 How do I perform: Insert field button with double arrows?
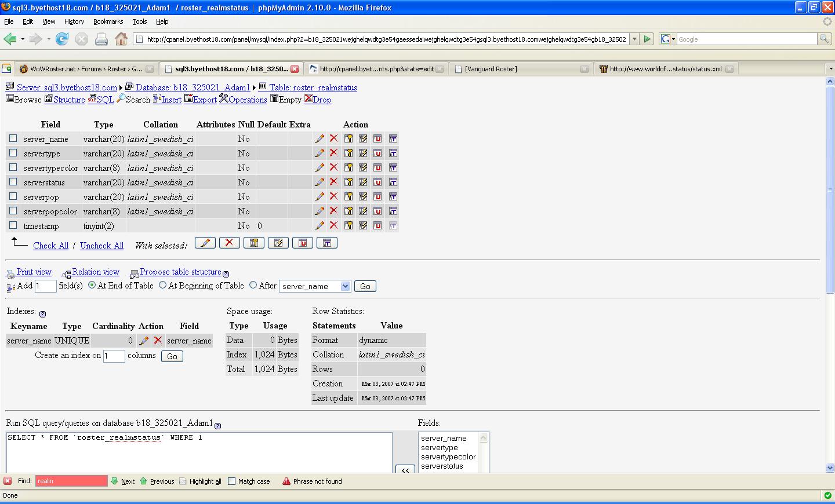(x=405, y=470)
